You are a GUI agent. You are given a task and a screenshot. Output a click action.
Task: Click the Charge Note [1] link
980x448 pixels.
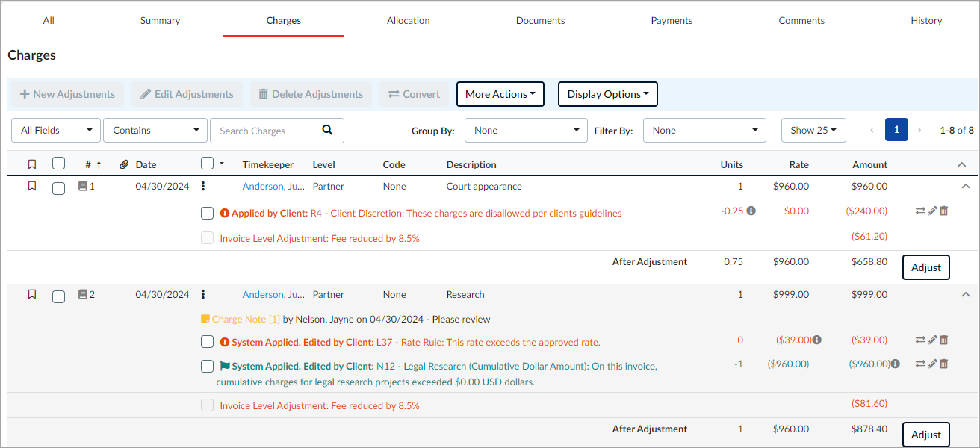coord(246,319)
